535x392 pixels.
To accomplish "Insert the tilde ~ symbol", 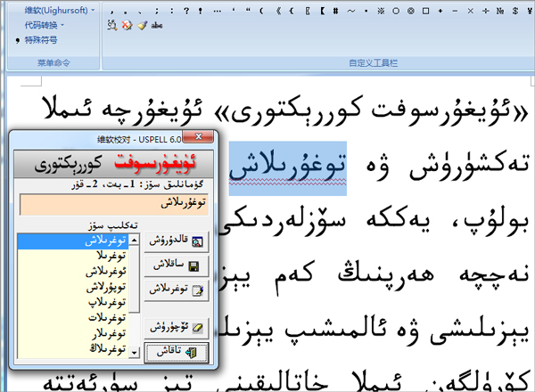I will [x=351, y=12].
